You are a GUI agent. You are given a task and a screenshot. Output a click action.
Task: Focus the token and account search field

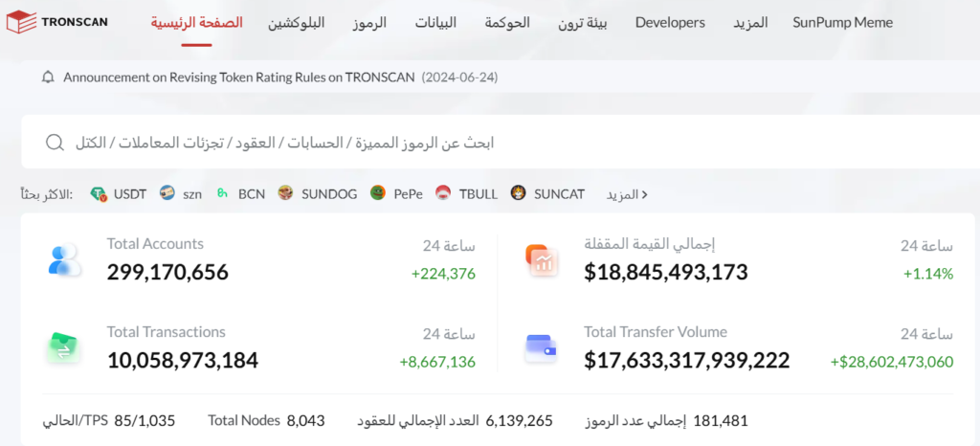(500, 143)
